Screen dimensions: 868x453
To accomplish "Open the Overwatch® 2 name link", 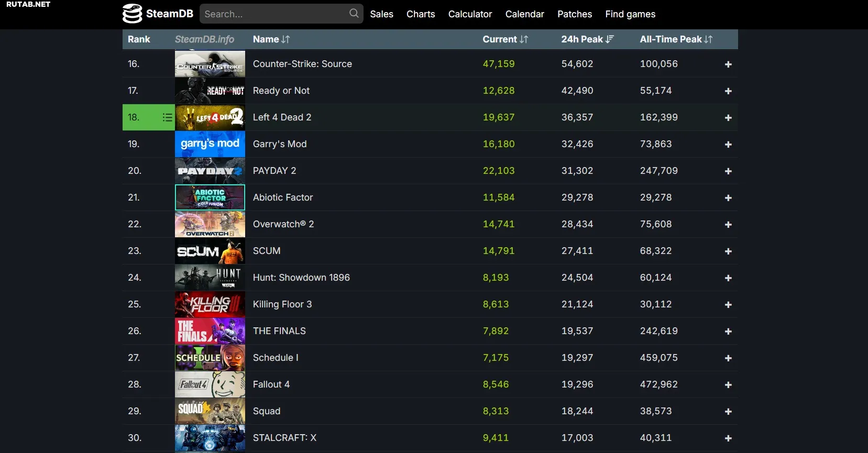I will pyautogui.click(x=283, y=224).
